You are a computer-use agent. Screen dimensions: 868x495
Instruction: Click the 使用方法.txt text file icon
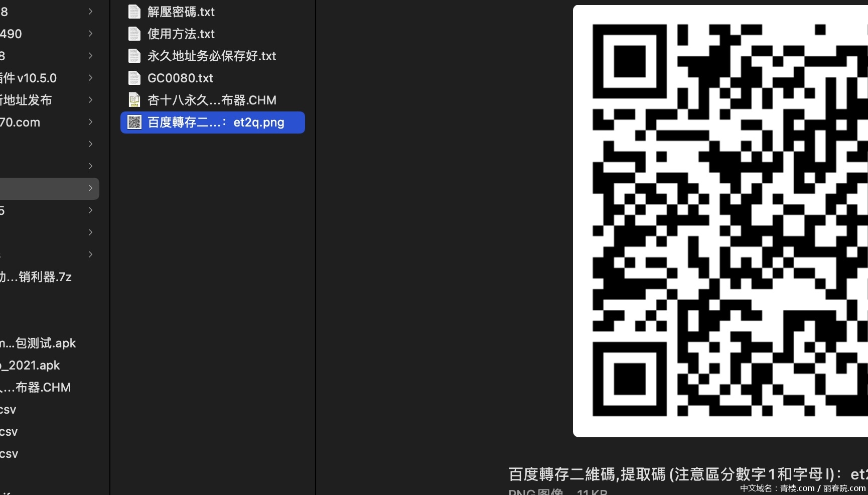point(134,33)
